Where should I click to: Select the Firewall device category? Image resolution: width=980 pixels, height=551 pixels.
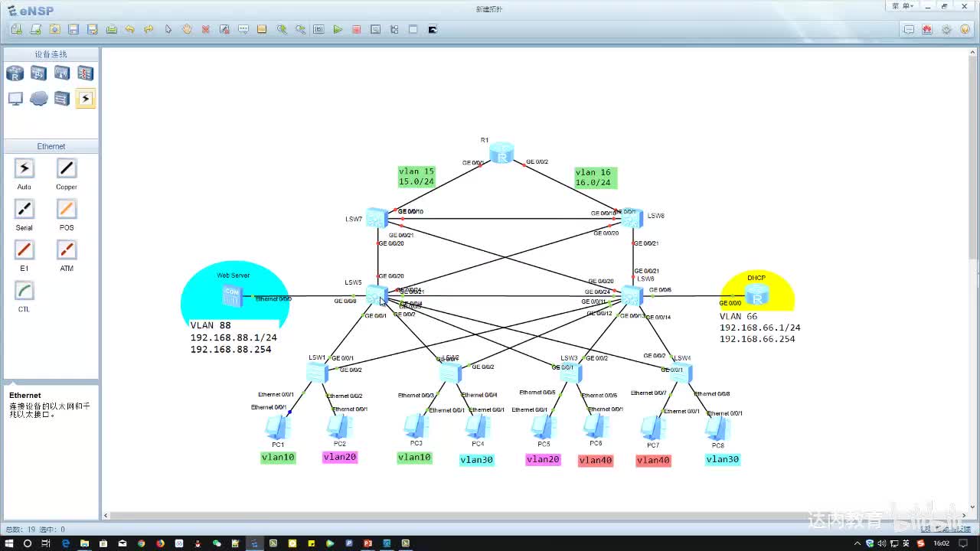(x=86, y=73)
